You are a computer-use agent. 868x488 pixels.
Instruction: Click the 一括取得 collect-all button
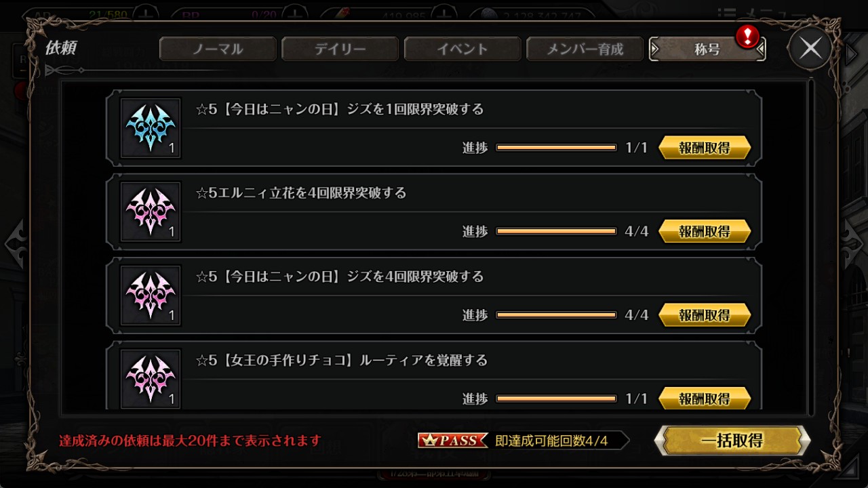pyautogui.click(x=732, y=441)
